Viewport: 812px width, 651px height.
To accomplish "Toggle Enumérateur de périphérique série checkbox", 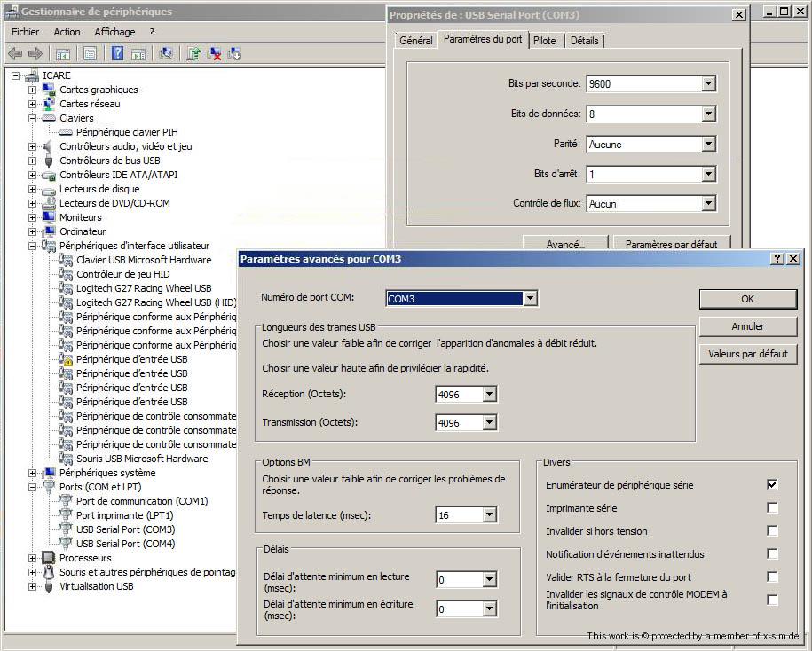I will click(x=772, y=485).
